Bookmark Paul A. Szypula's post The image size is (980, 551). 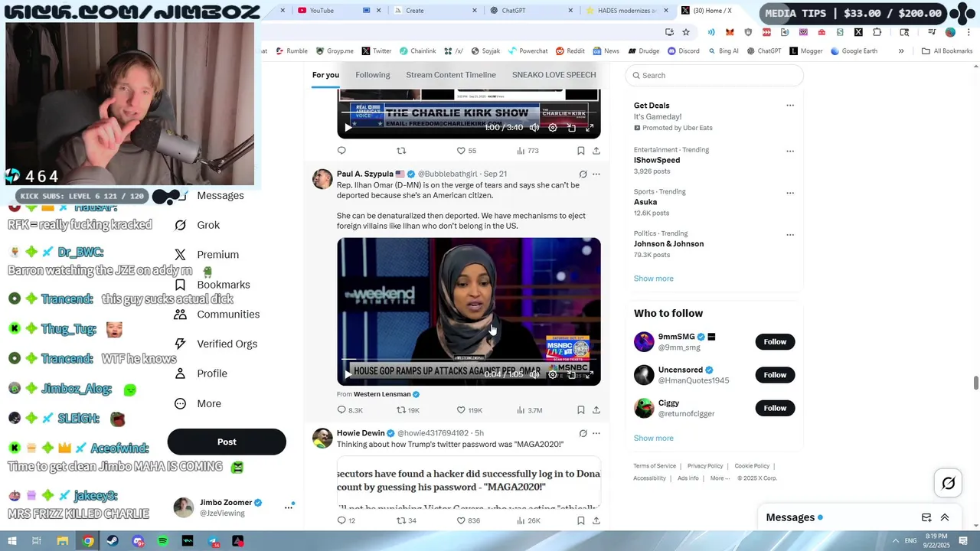[x=581, y=410]
